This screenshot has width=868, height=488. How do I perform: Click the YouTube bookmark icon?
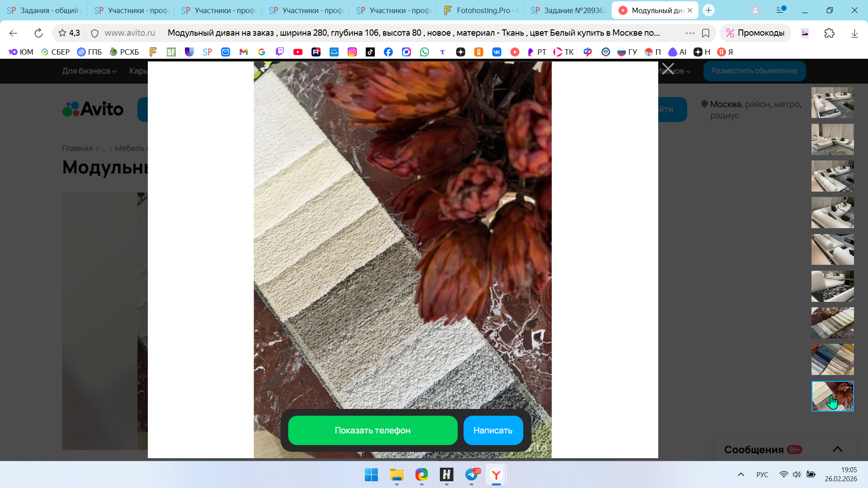[x=297, y=52]
